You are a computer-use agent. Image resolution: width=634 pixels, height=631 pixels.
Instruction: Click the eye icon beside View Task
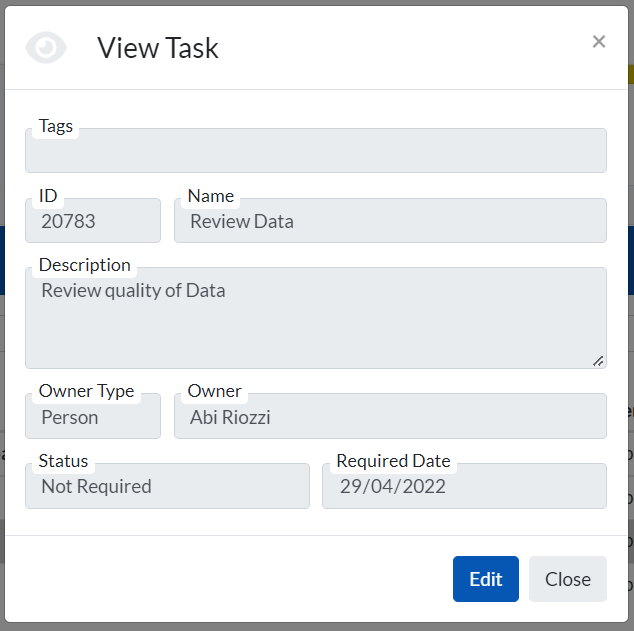click(x=46, y=47)
